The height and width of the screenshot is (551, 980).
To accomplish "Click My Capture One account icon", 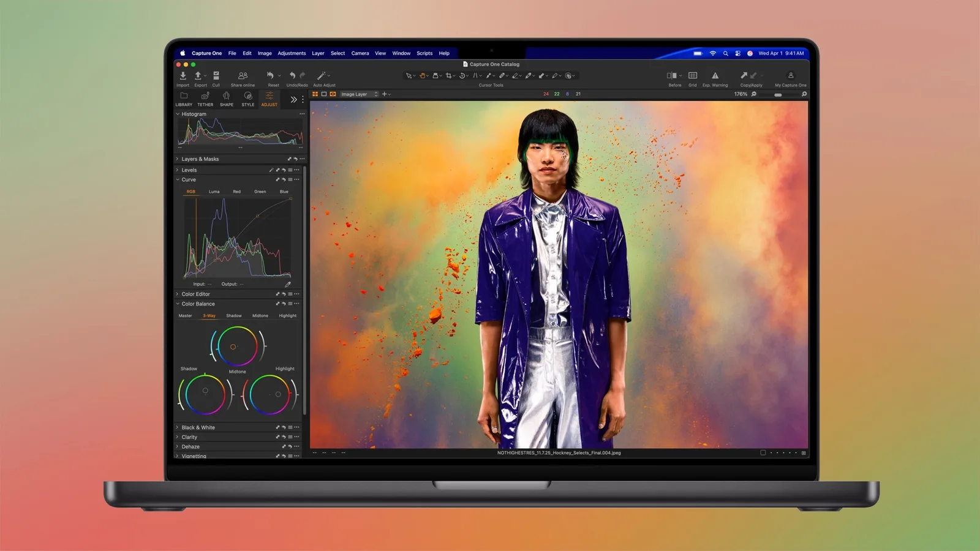I will (x=791, y=75).
